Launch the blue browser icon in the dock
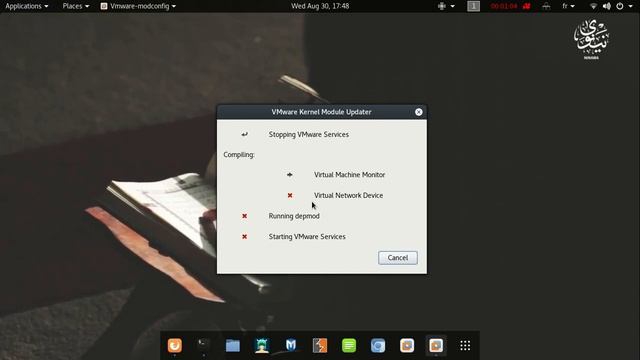Screen dimensions: 640x360 378,345
